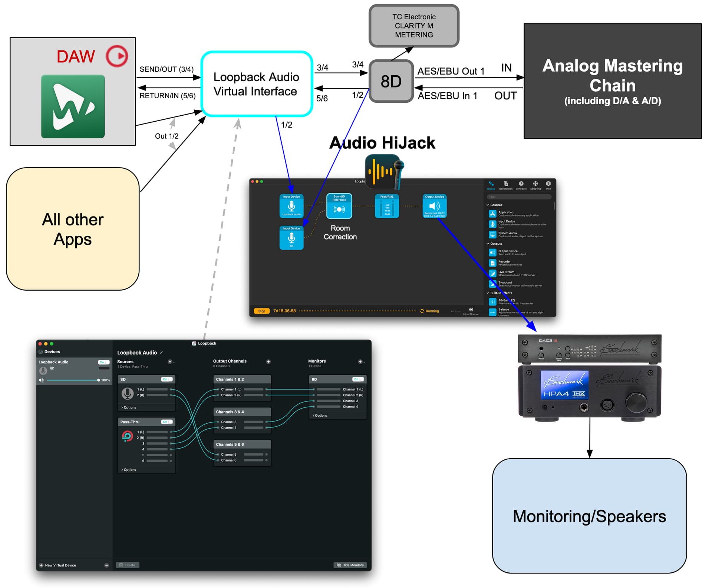Add a new output channel plus icon
This screenshot has height=588, width=712.
(x=268, y=361)
